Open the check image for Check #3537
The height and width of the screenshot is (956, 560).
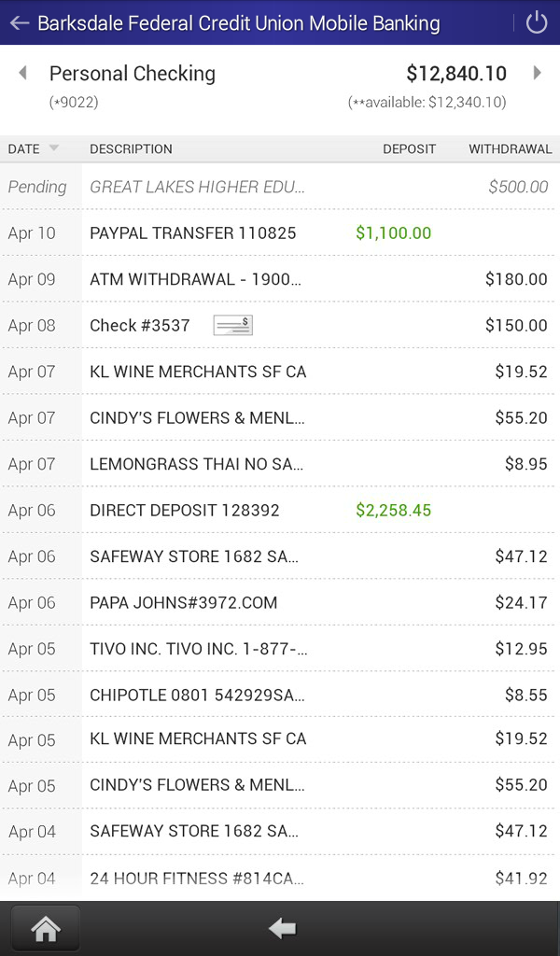(232, 325)
